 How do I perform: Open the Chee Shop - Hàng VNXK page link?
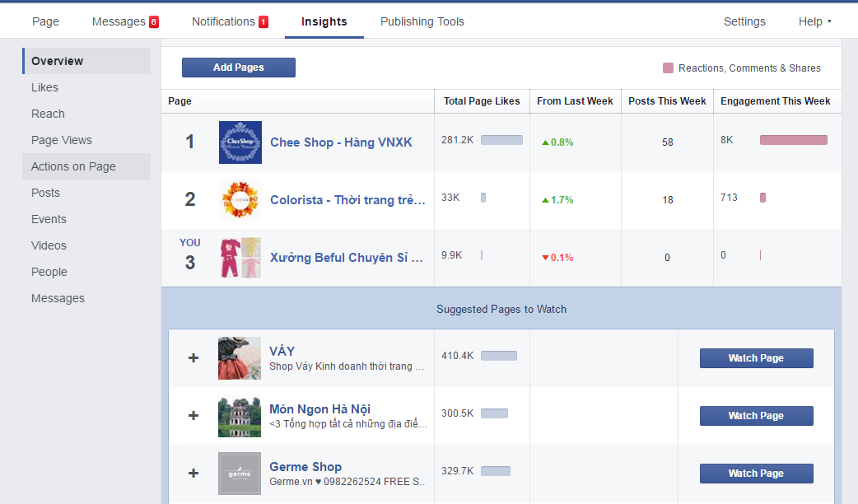click(341, 142)
